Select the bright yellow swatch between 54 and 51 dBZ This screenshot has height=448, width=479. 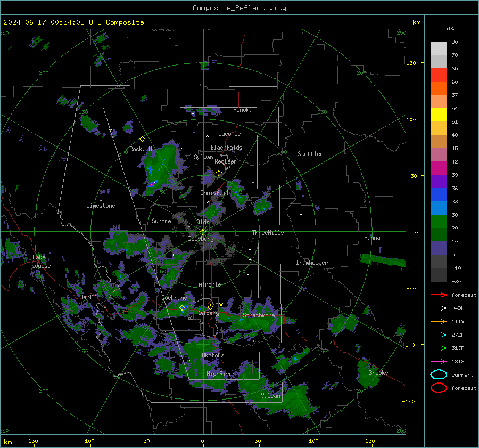click(439, 115)
